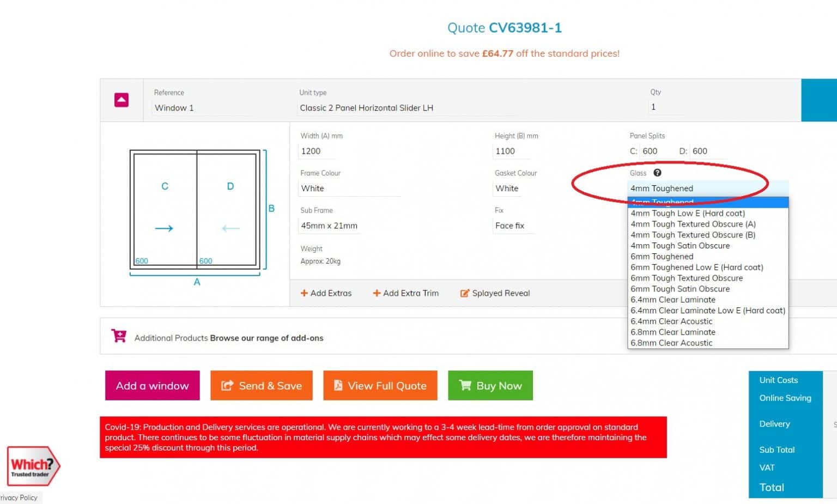The image size is (837, 504).
Task: Click the window panel diagram
Action: 195,209
